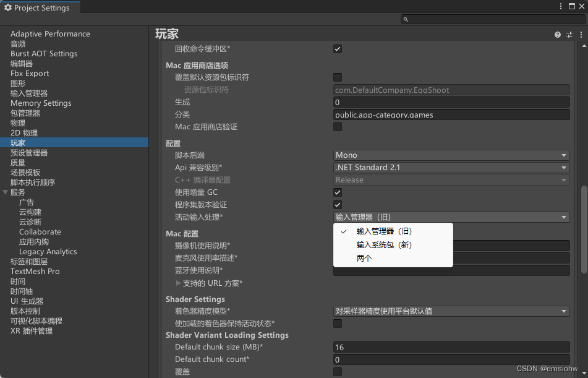The image size is (588, 378).
Task: Open 时间轴 settings
Action: [22, 291]
